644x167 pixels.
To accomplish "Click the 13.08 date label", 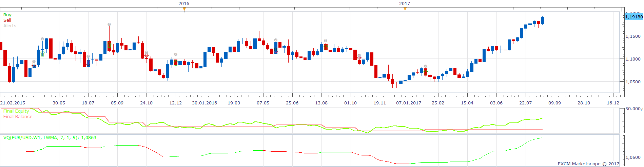I will pyautogui.click(x=321, y=103).
